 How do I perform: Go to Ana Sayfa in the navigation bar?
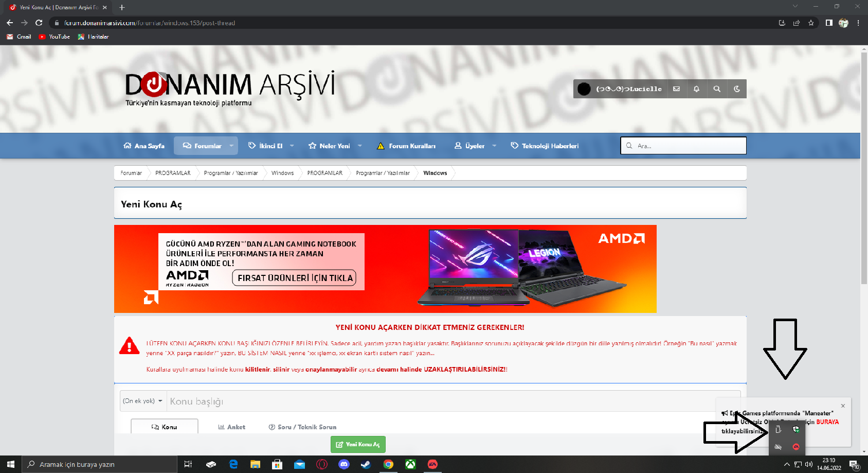click(144, 146)
